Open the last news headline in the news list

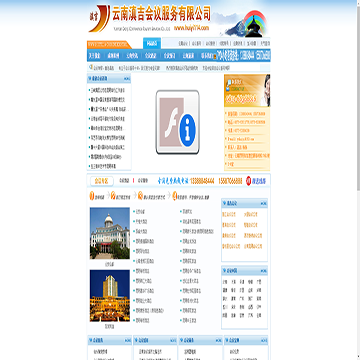pyautogui.click(x=103, y=166)
